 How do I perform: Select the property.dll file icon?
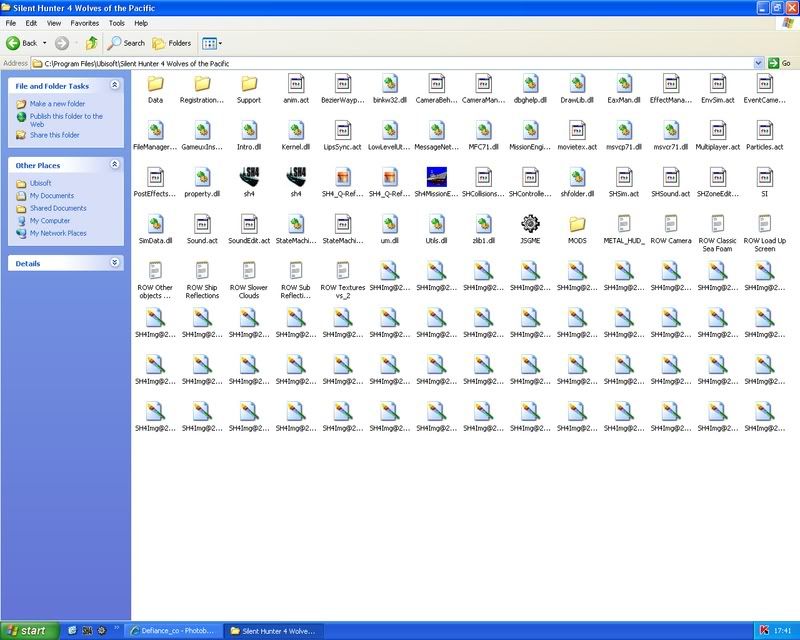[x=202, y=178]
